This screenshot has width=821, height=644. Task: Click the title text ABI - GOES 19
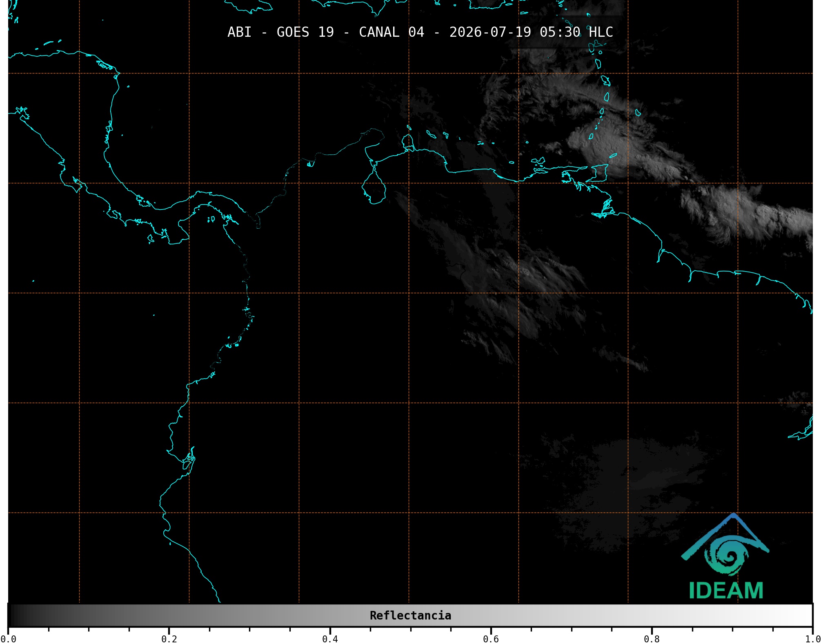[280, 32]
